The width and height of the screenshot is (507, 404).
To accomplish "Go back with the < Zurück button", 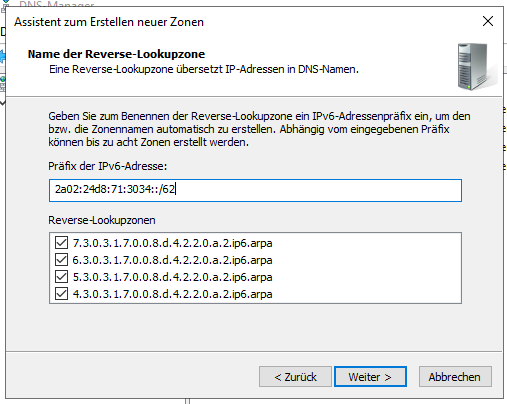I will 295,377.
